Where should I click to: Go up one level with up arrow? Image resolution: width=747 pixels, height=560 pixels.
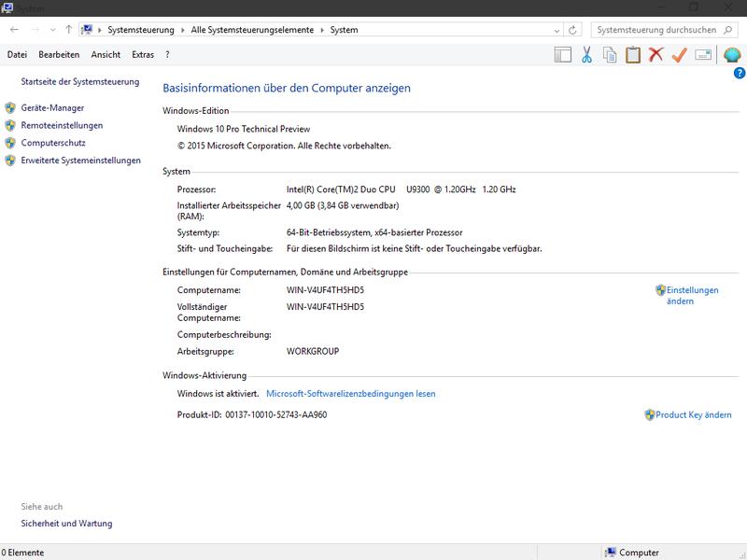tap(68, 30)
